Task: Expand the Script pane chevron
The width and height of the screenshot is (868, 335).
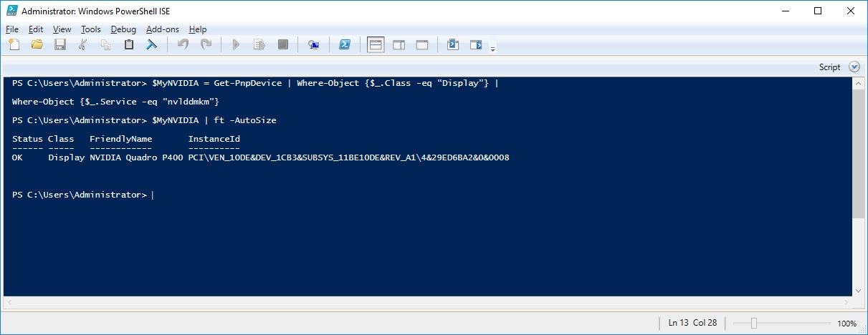Action: pyautogui.click(x=854, y=67)
